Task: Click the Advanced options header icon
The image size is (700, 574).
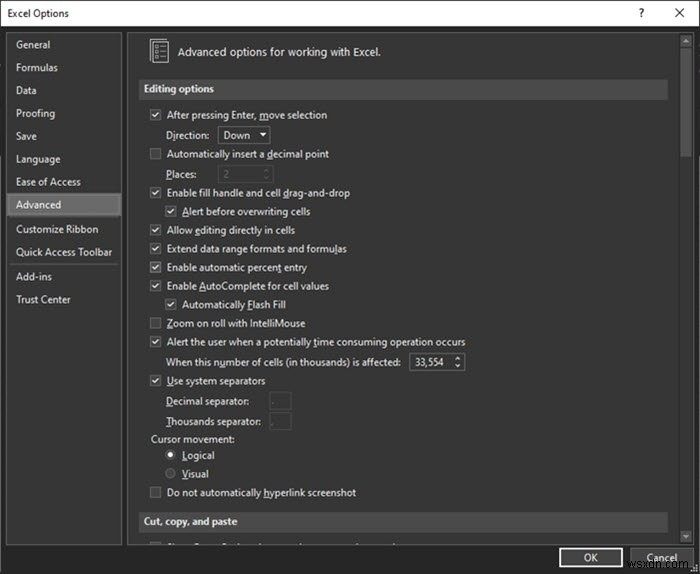Action: (158, 52)
